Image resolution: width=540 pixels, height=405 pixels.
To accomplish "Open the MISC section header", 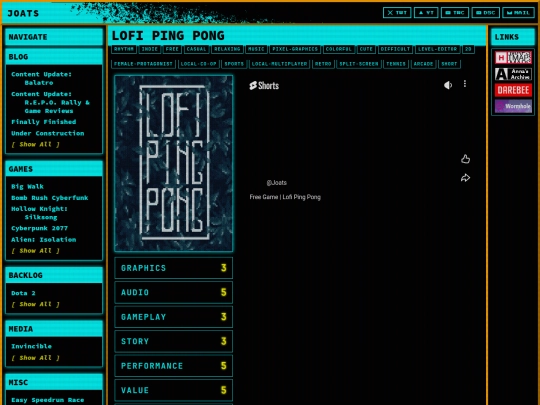I will 54,382.
